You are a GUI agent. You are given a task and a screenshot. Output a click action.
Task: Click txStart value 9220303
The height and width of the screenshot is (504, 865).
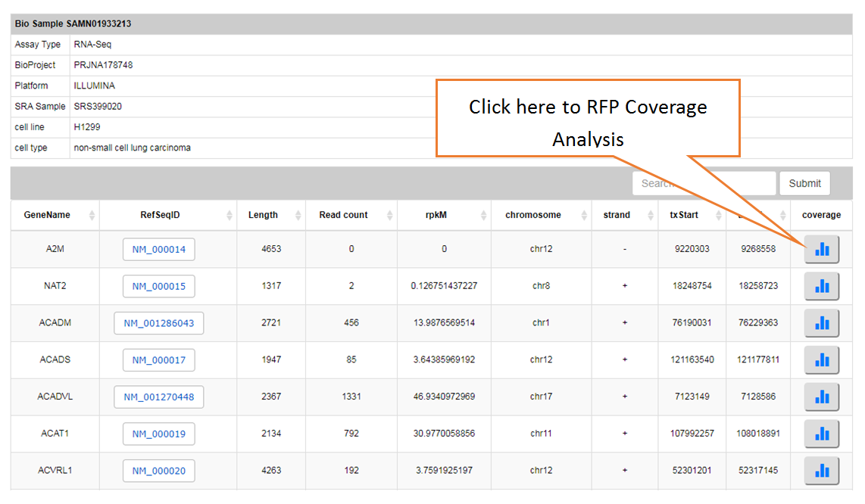point(692,249)
